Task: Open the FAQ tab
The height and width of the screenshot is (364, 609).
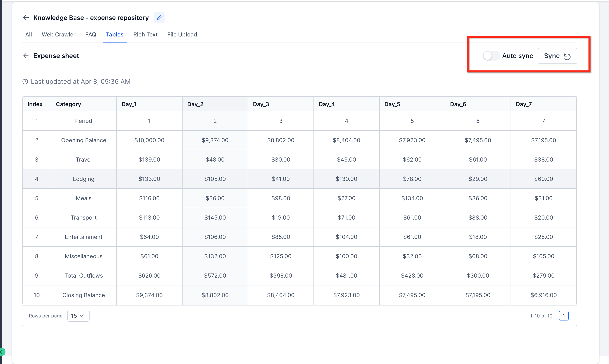Action: (x=90, y=35)
